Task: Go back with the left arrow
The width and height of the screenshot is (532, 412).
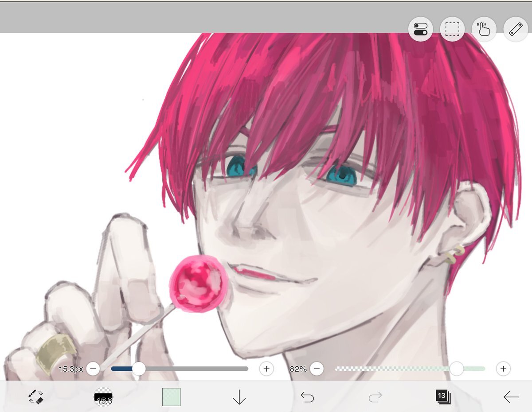Action: (511, 397)
